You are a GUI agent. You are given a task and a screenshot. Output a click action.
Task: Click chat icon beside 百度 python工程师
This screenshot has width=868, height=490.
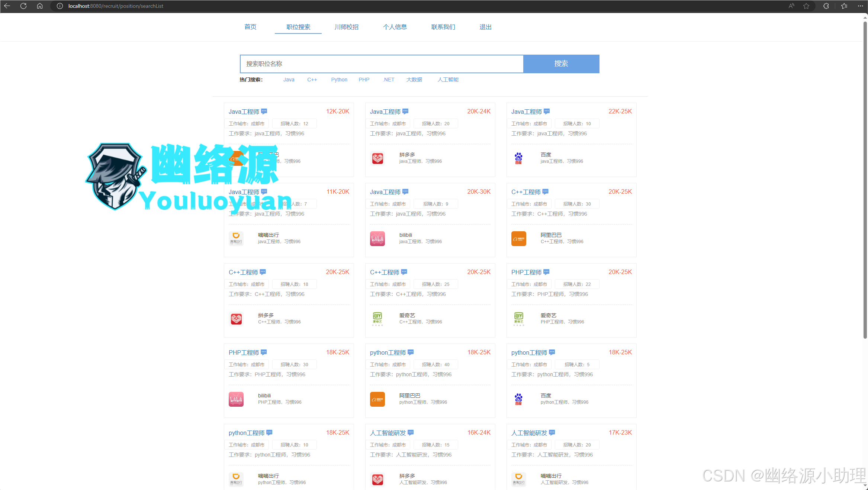point(552,352)
